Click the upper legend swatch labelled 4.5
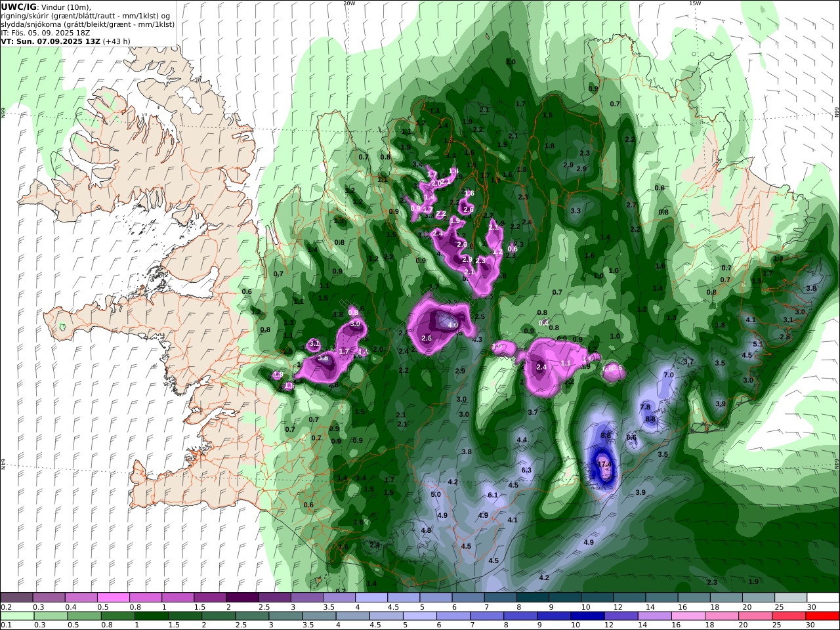Viewport: 840px width, 630px height. tap(403, 598)
